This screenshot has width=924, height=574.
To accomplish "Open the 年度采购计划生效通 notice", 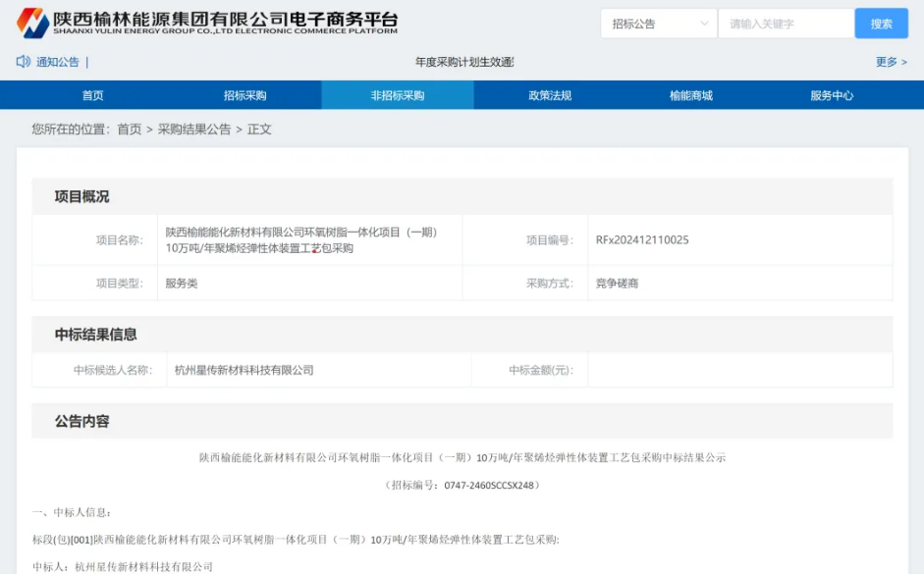I will click(464, 62).
